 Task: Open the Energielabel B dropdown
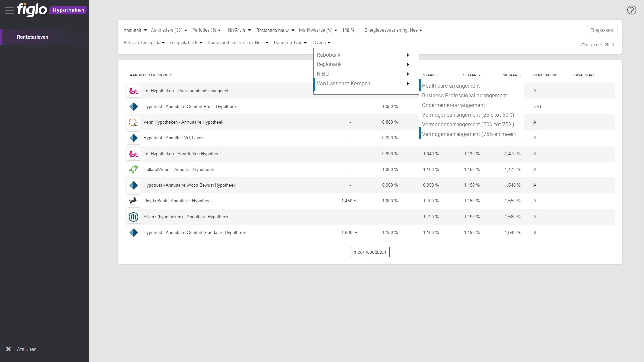(185, 43)
